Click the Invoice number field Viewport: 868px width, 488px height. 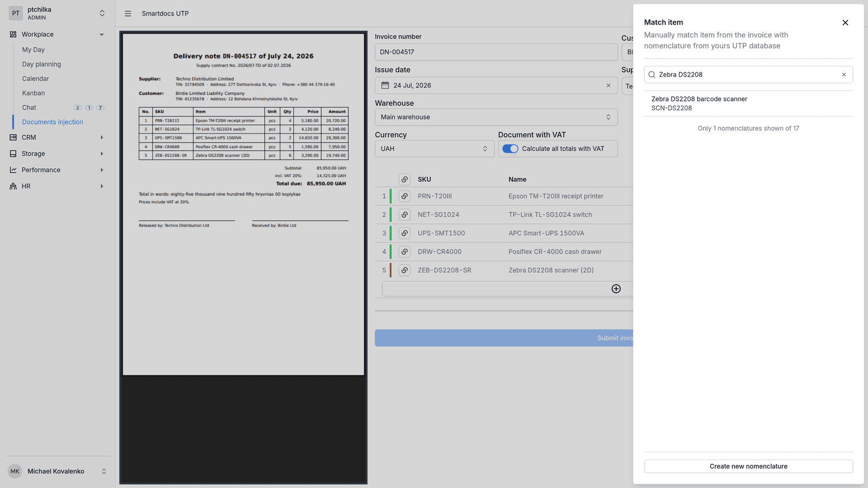point(496,52)
